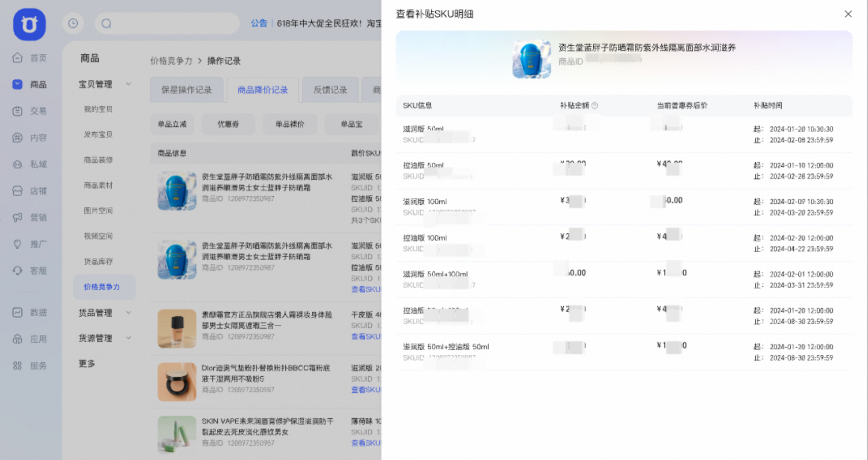Click sunscreen image in SKU detail header
This screenshot has height=460, width=868.
pos(531,59)
